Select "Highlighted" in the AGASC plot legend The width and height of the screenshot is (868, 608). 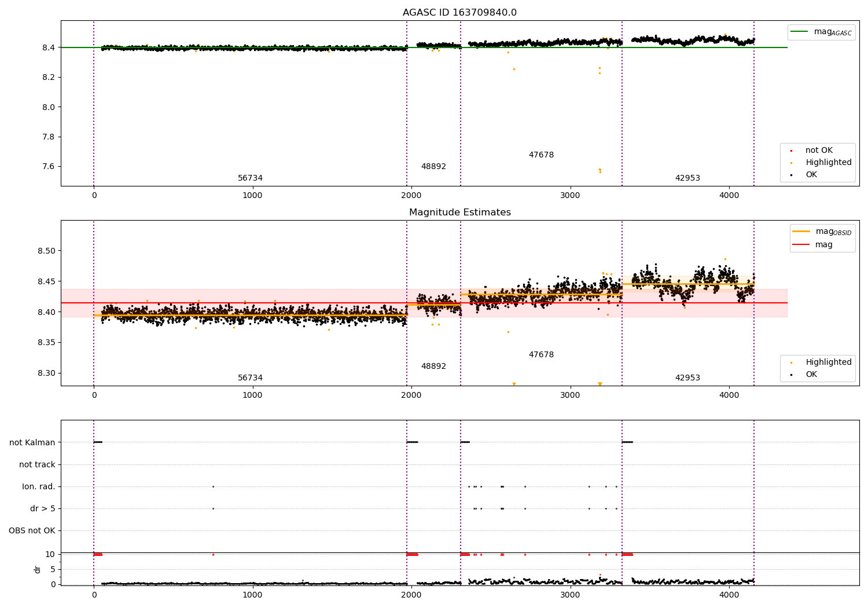point(829,163)
